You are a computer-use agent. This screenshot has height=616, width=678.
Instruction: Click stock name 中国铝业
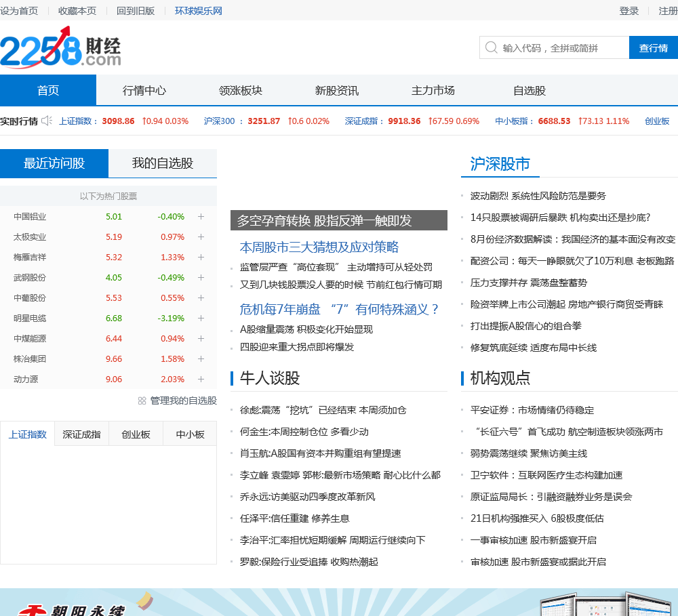point(30,217)
